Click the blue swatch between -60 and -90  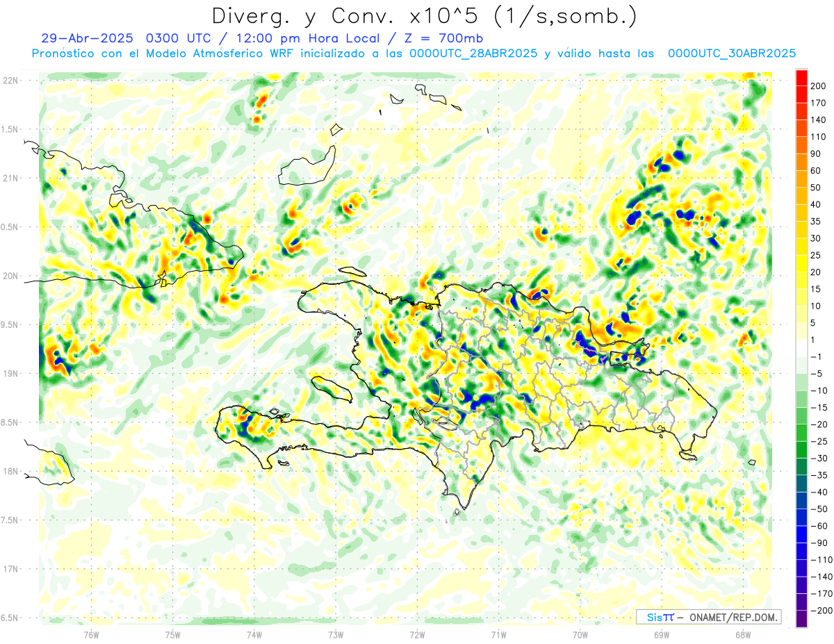point(801,534)
